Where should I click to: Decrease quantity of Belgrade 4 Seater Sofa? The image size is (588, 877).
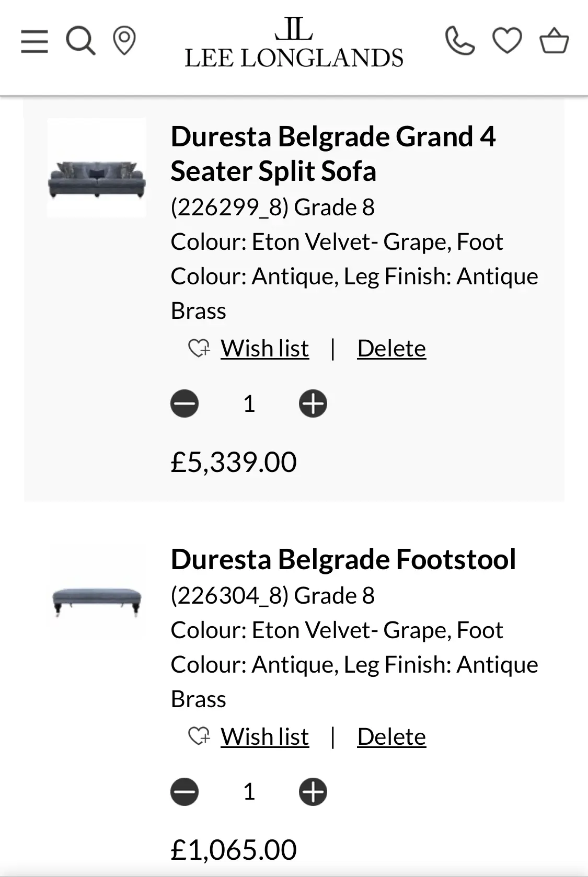tap(185, 403)
